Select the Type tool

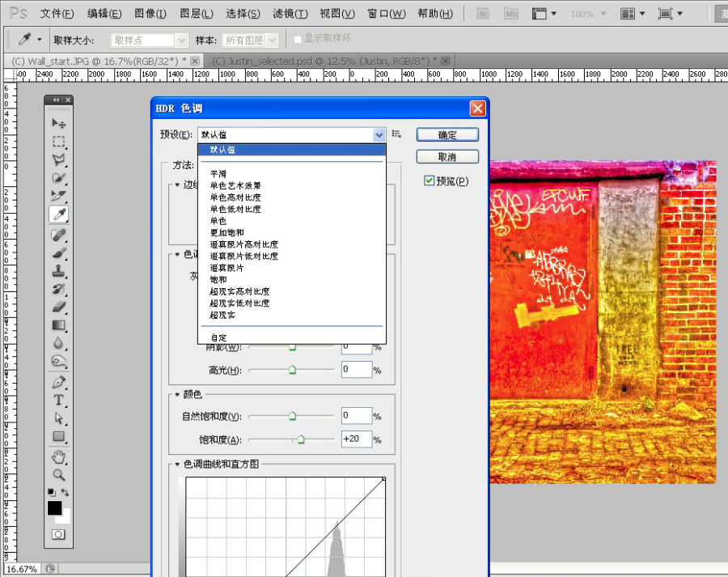point(58,401)
